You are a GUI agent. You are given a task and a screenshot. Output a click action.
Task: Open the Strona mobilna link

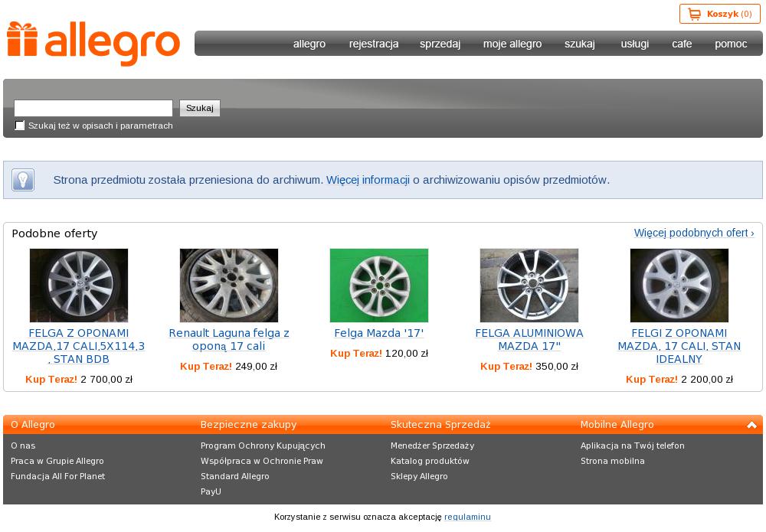pos(613,461)
